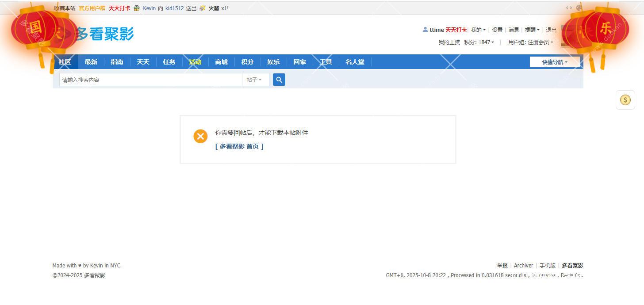Toggle the page width arrows icon
This screenshot has width=644, height=305.
pyautogui.click(x=569, y=8)
